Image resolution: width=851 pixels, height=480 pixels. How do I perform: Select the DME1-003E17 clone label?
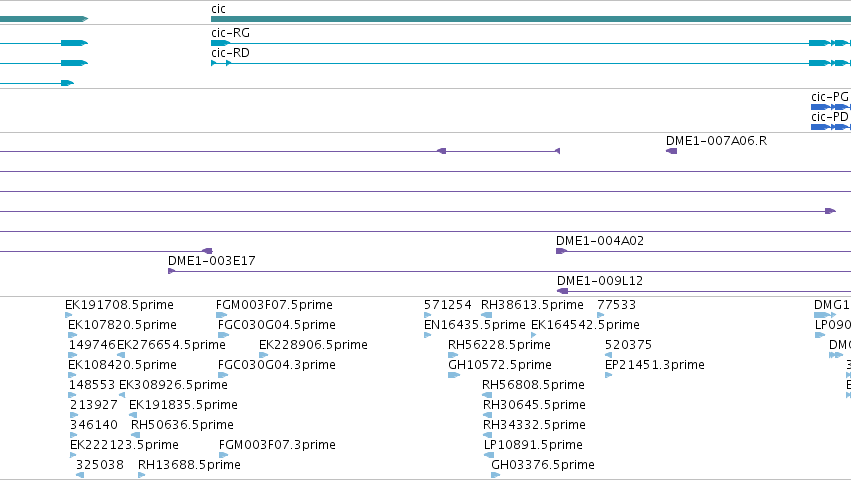pos(212,261)
